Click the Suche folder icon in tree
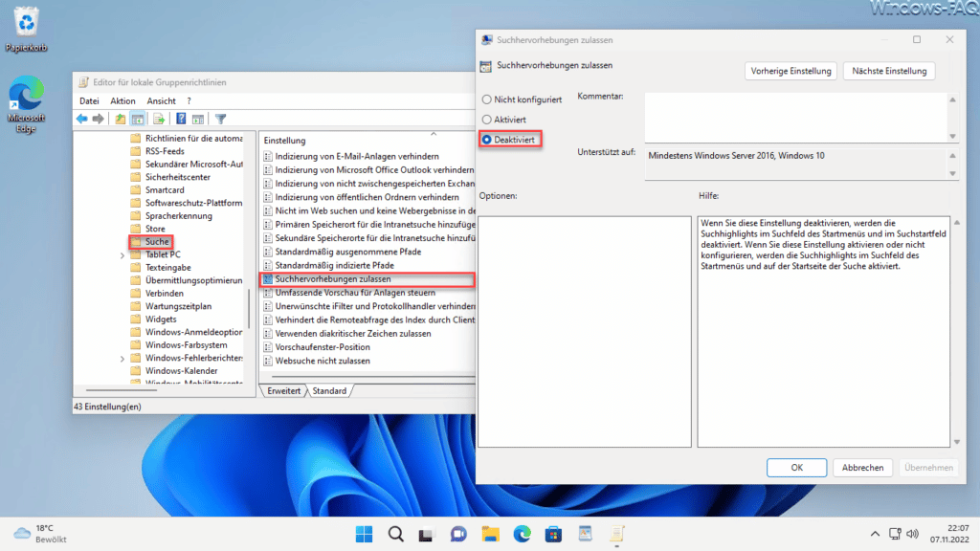The width and height of the screenshot is (980, 551). click(136, 242)
